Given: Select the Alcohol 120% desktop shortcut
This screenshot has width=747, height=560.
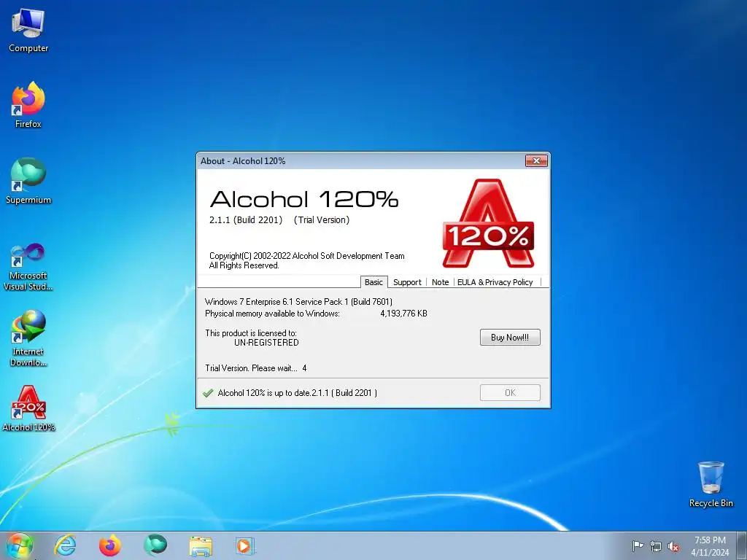Looking at the screenshot, I should pyautogui.click(x=28, y=408).
